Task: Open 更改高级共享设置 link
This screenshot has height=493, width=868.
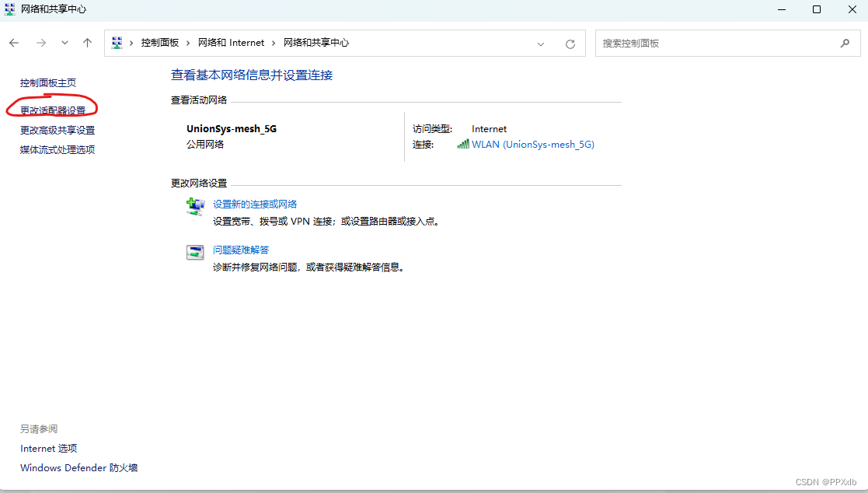Action: point(58,130)
